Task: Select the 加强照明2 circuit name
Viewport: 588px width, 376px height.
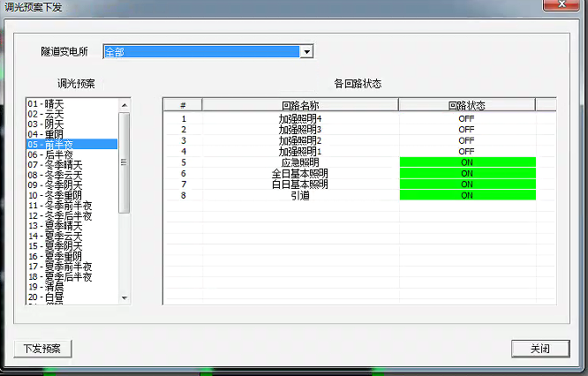Action: pyautogui.click(x=300, y=140)
